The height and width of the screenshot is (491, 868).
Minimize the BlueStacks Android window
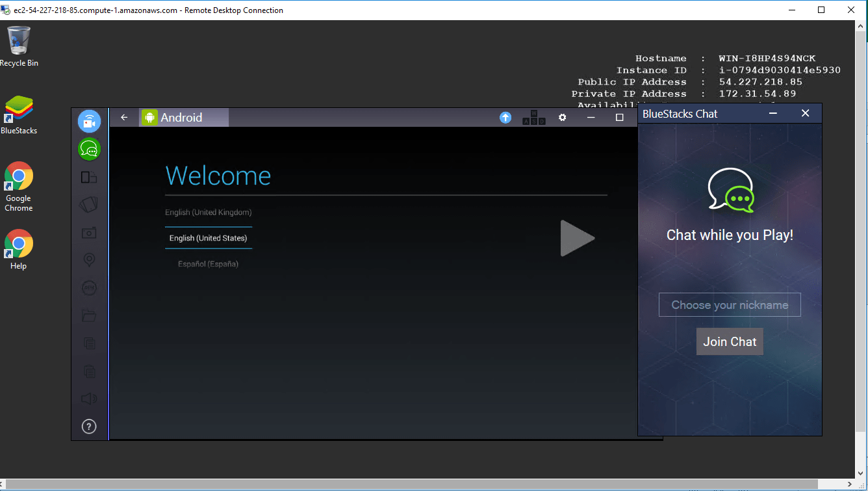tap(591, 118)
